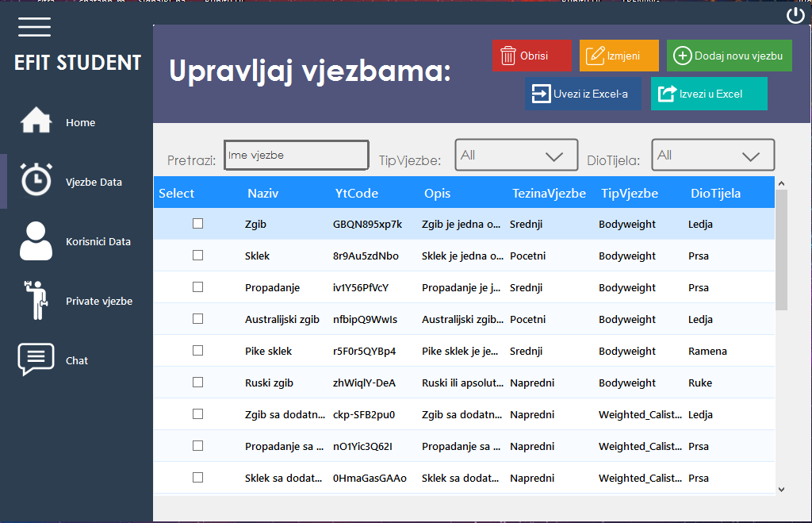This screenshot has width=812, height=523.
Task: Click the import arrow icon on Uvezi iz Excel-a
Action: tap(541, 94)
